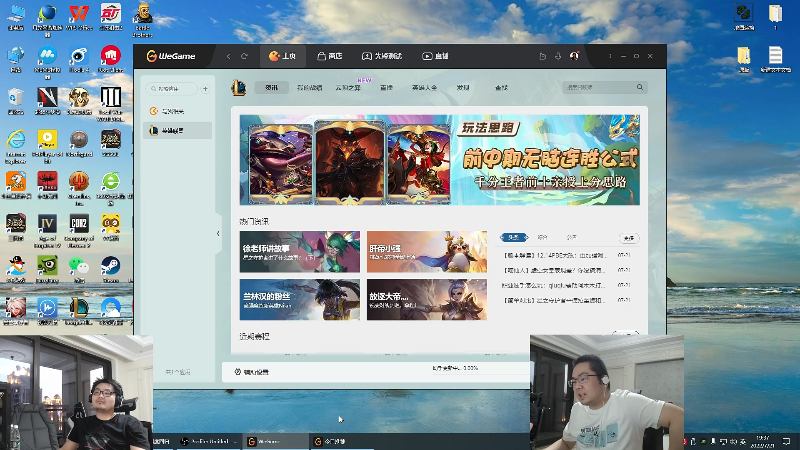The image size is (800, 450).
Task: Open the PotPlayer desktop shortcut
Action: tap(47, 147)
